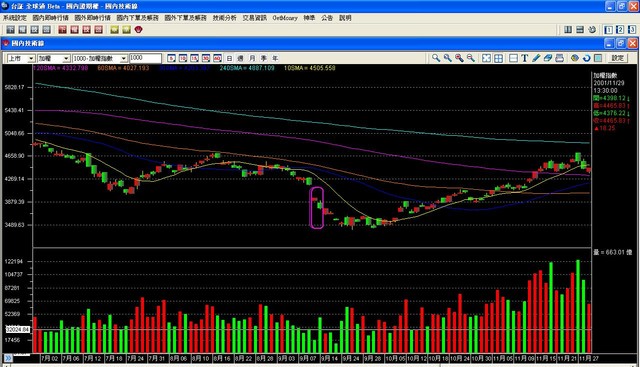Open the GetMoney menu

point(285,18)
